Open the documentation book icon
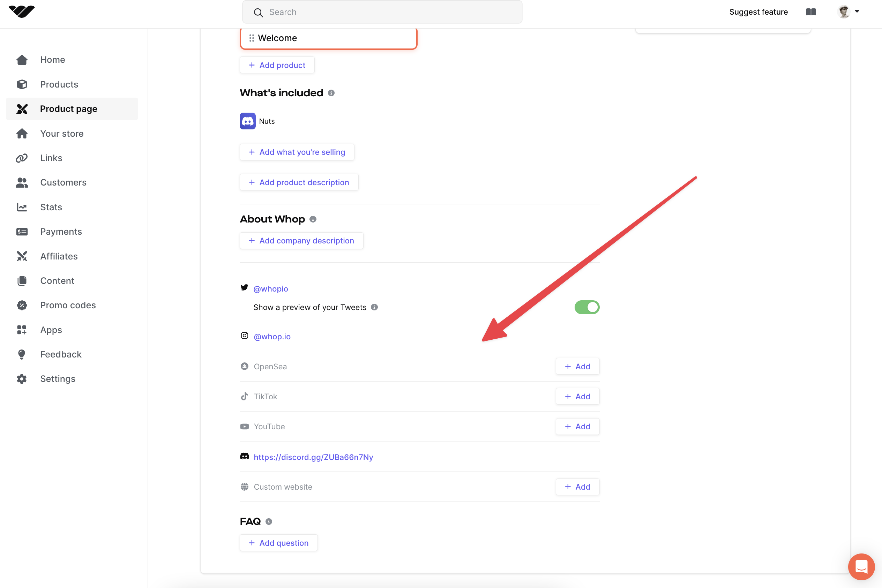882x588 pixels. click(811, 12)
